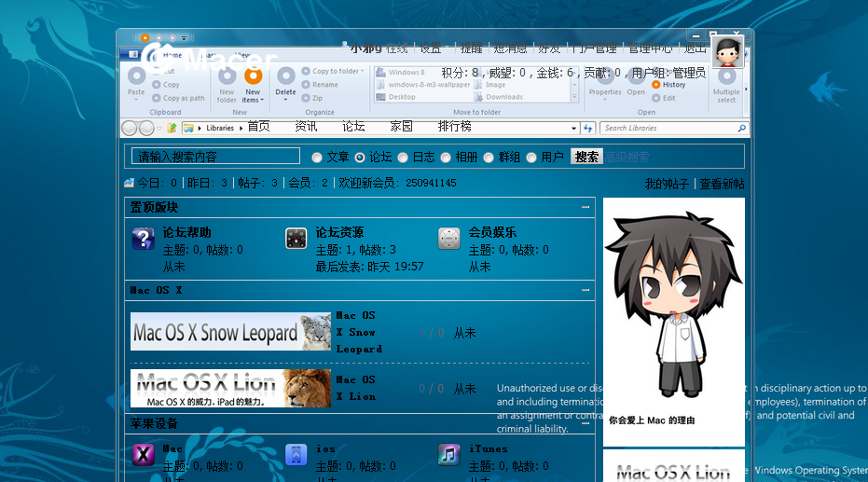The height and width of the screenshot is (482, 868).
Task: Click the address bar refresh icon
Action: point(588,129)
